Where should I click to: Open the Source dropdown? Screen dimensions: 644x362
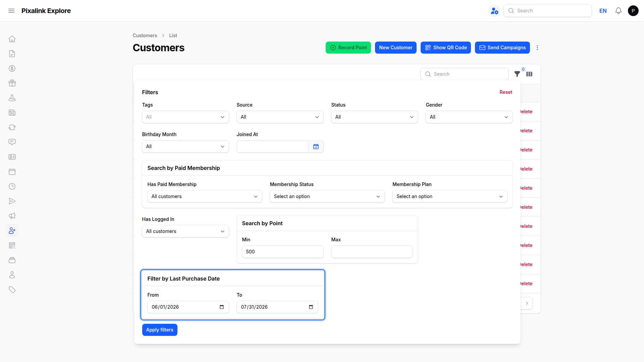coord(280,117)
